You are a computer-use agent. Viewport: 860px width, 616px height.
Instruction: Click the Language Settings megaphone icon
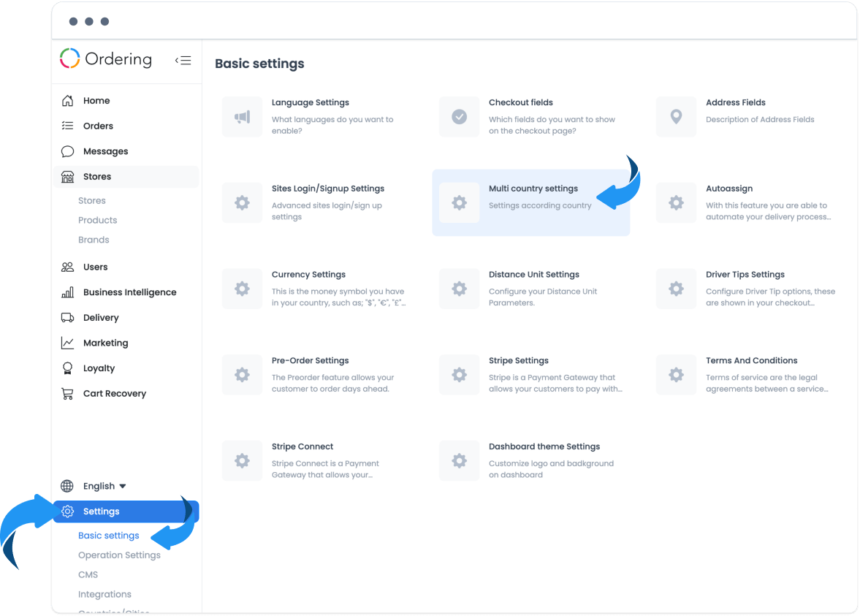tap(242, 117)
